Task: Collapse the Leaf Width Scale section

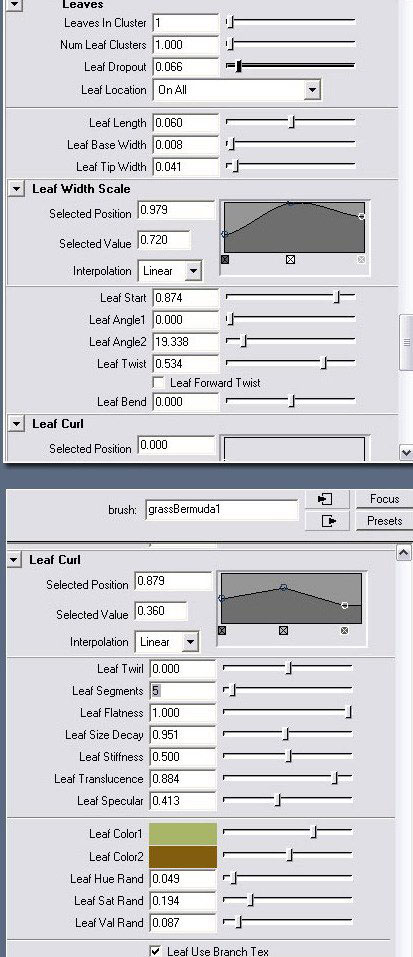Action: 16,189
